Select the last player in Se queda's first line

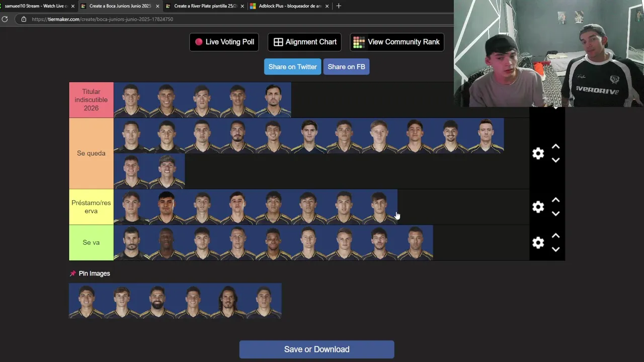pyautogui.click(x=486, y=136)
